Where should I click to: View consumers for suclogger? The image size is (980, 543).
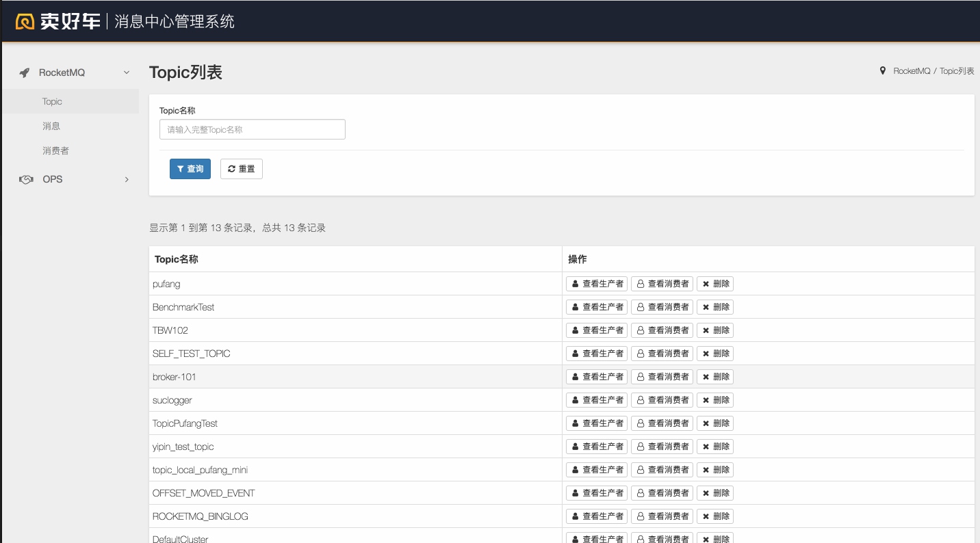point(662,400)
